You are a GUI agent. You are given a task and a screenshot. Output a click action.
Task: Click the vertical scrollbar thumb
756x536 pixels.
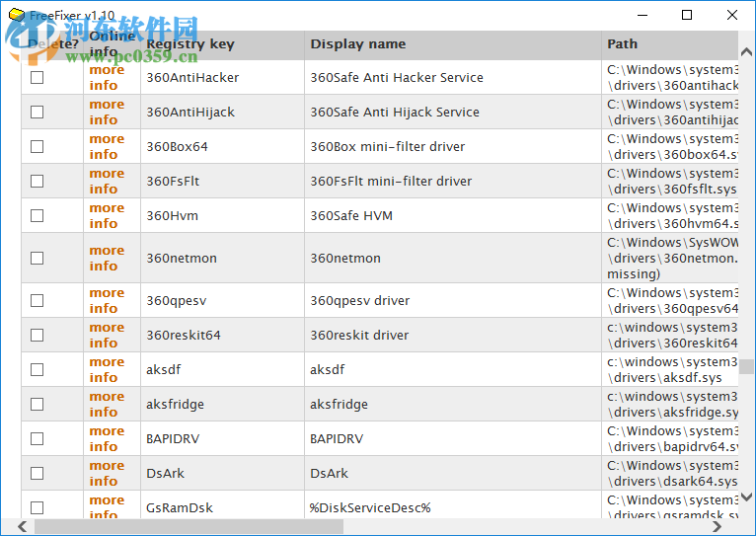click(746, 366)
